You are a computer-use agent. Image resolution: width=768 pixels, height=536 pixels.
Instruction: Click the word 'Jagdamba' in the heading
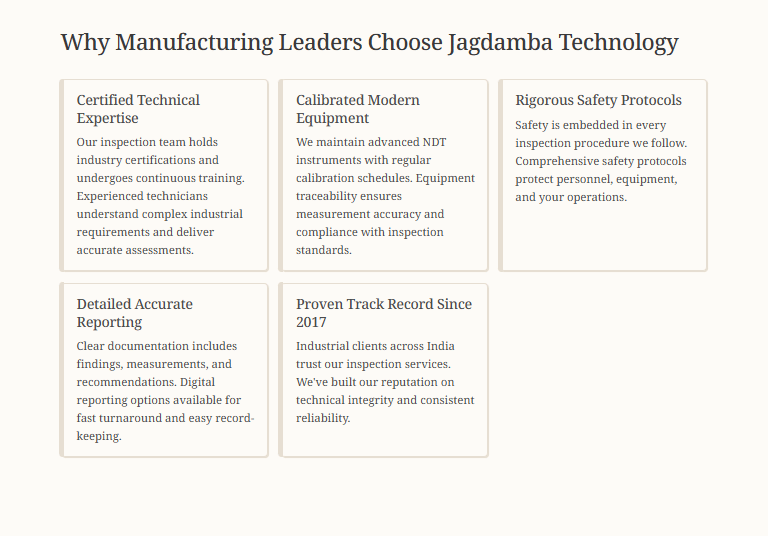(x=501, y=43)
